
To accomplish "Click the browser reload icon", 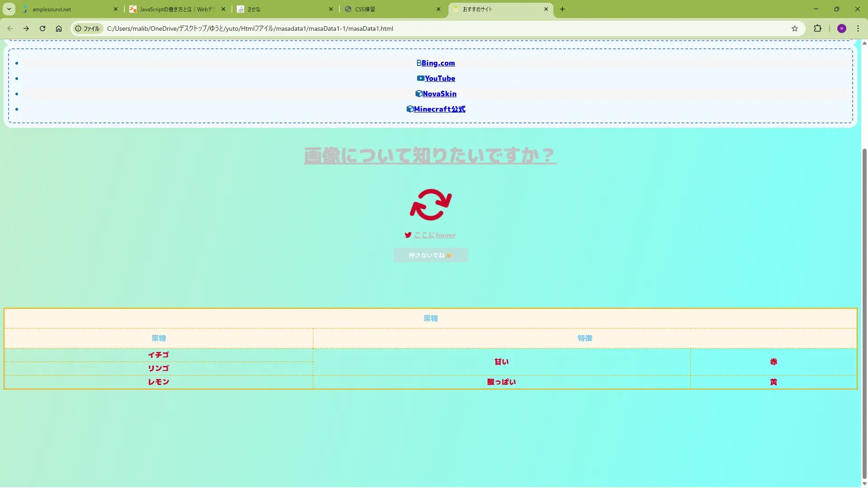I will 42,28.
